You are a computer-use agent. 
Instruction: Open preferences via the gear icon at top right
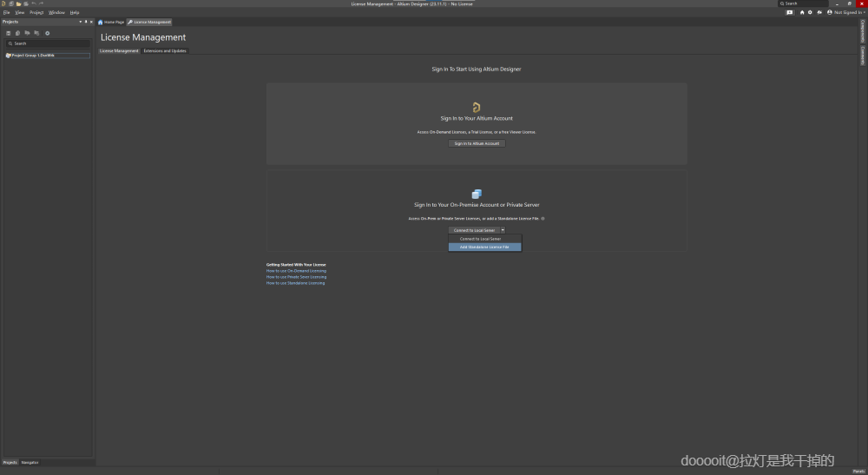810,12
